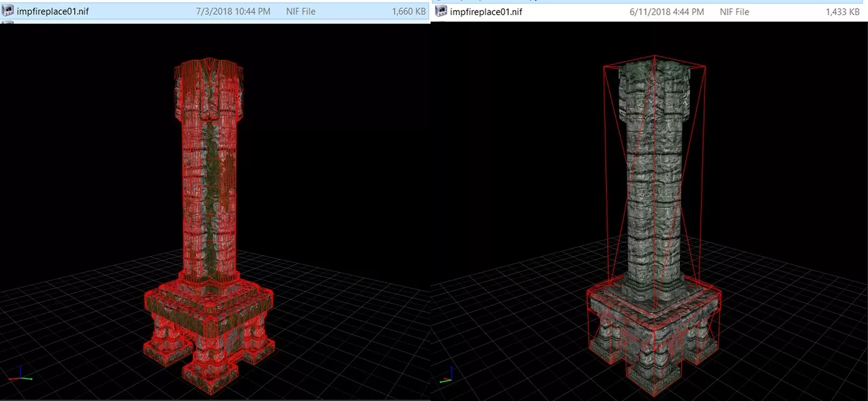
Task: Click the left viewport axis gizmo
Action: (21, 374)
